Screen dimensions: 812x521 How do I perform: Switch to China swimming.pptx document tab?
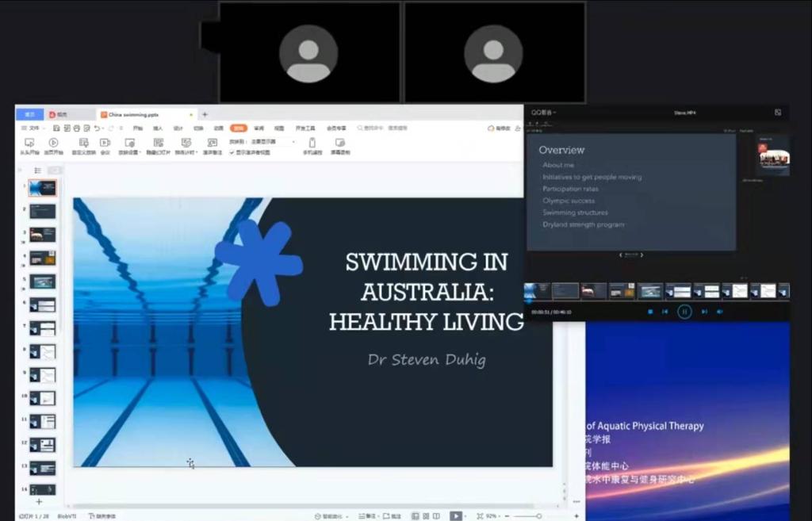pos(132,114)
